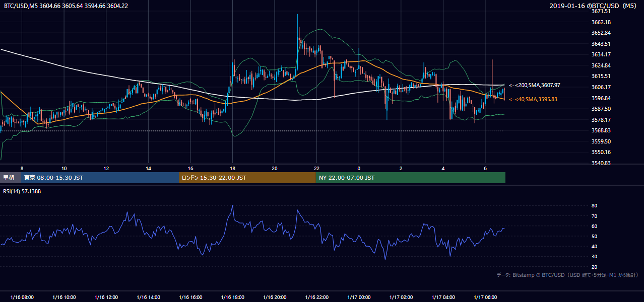The image size is (644, 302).
Task: Click the BTC/USD,M5 price header text
Action: (66, 6)
